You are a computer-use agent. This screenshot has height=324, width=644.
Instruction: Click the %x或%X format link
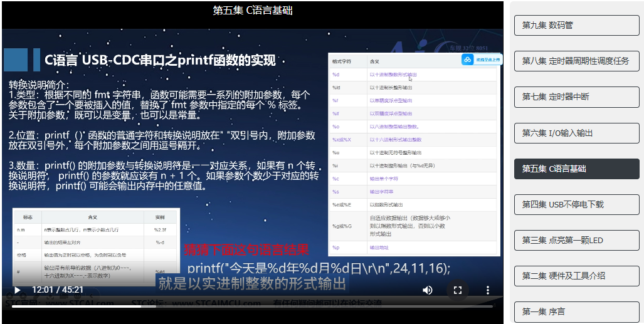341,140
